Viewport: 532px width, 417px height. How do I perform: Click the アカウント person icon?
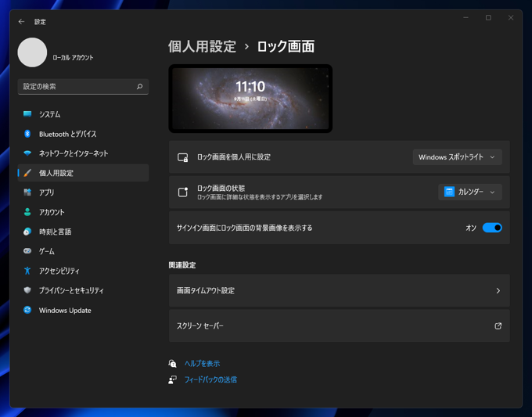point(27,212)
